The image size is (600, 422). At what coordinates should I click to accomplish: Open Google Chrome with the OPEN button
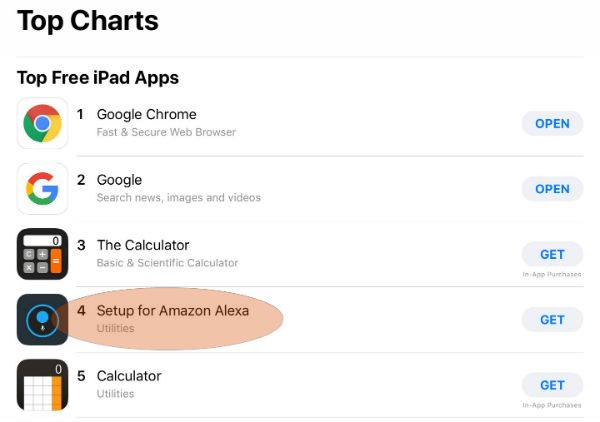[552, 124]
